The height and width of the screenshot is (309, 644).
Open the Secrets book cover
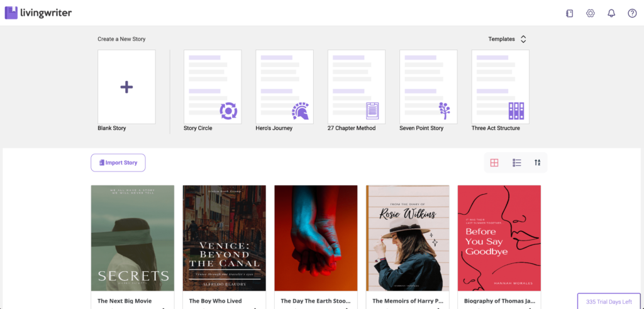(133, 237)
